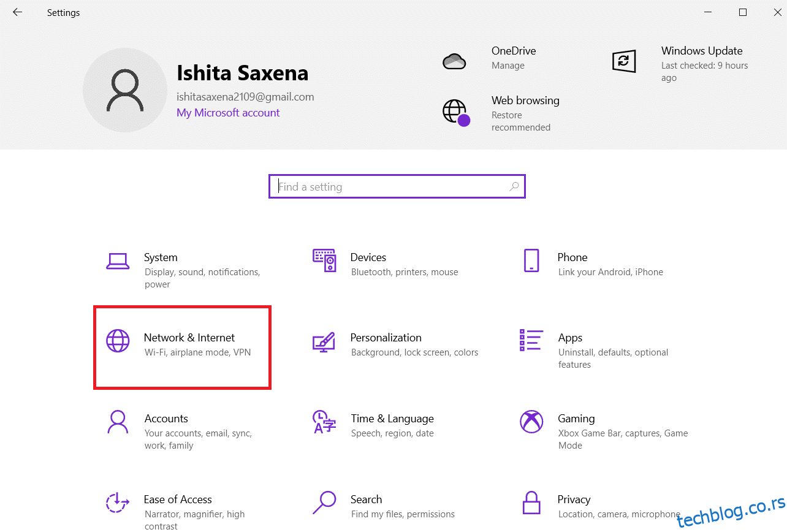Open Network & Internet title
This screenshot has width=787, height=532.
189,338
